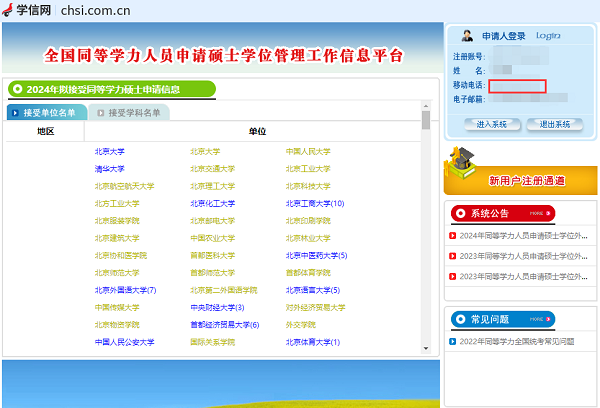The image size is (600, 408).
Task: Click the red-outlined 移动电话 field
Action: pos(517,86)
